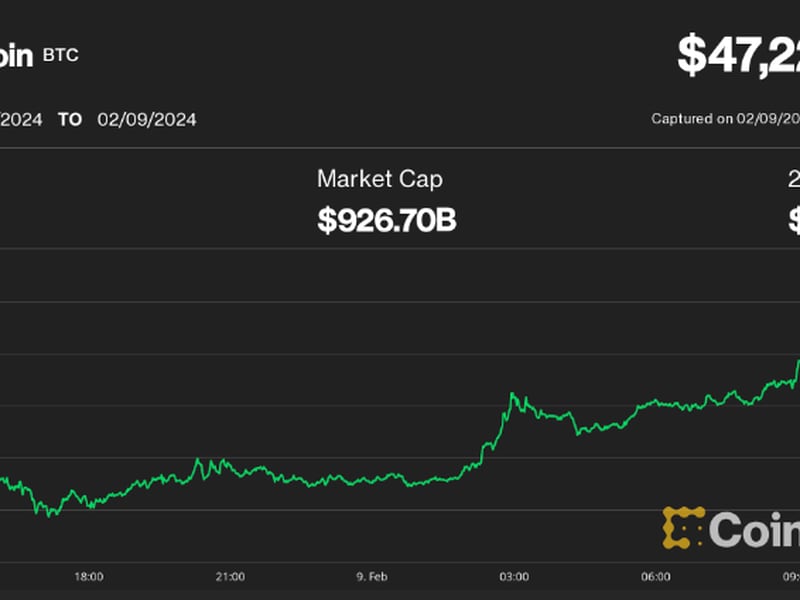Click the CoinDesk wordmark text logo
The height and width of the screenshot is (600, 800).
(x=757, y=530)
